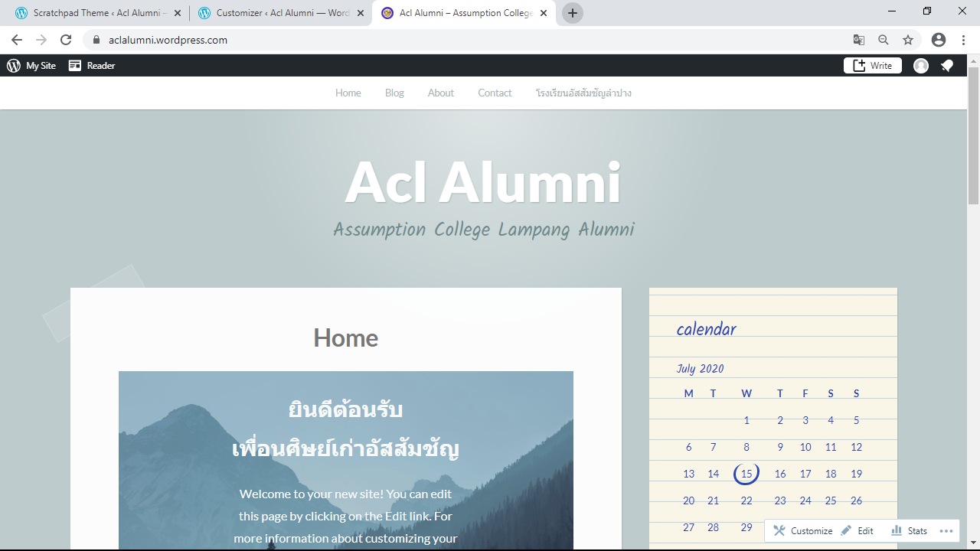This screenshot has width=980, height=551.
Task: Expand the more options ellipsis beside Stats
Action: coord(946,530)
